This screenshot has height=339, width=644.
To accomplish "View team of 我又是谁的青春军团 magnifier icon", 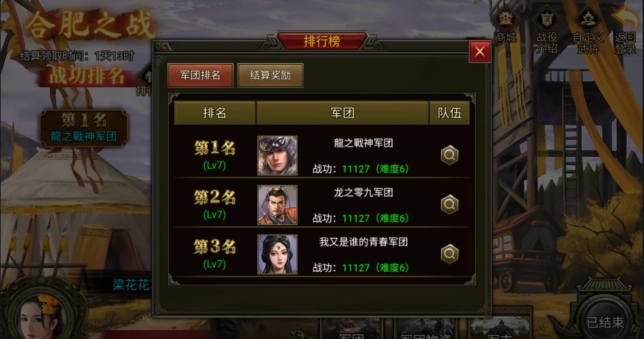I will (x=449, y=254).
